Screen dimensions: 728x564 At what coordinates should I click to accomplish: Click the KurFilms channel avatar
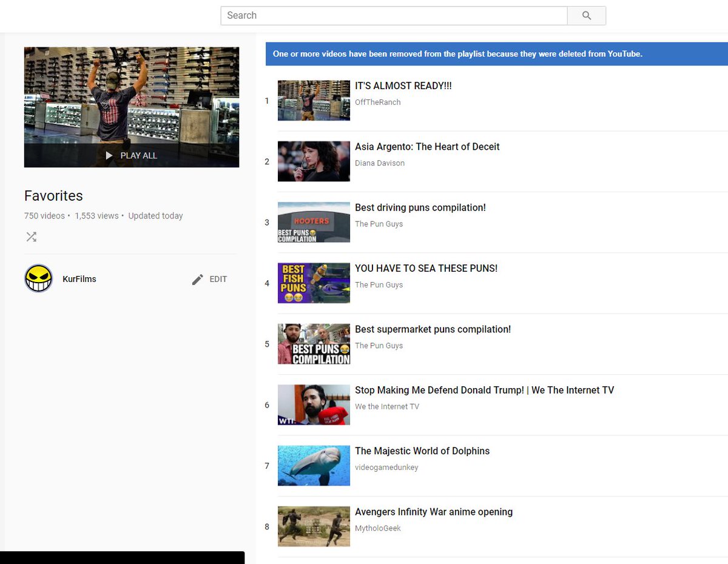(x=39, y=279)
